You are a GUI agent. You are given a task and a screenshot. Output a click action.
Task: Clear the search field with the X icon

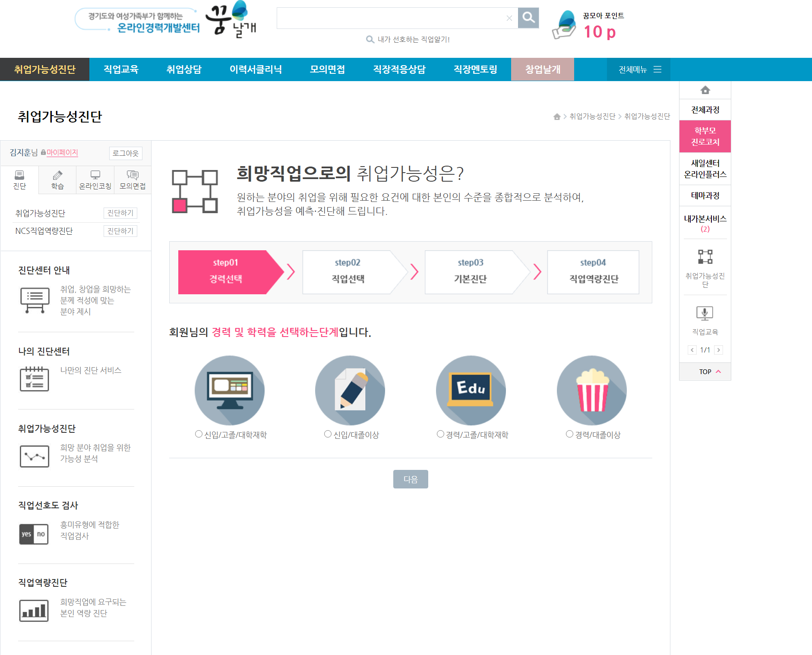(509, 18)
